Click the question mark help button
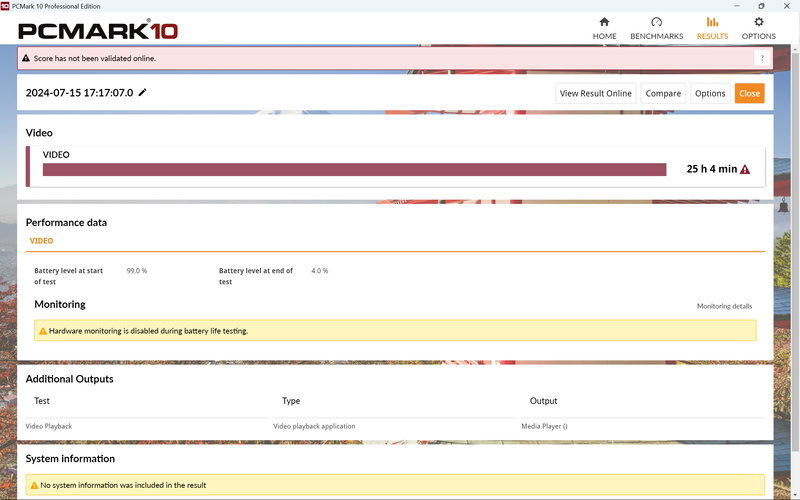 pos(762,58)
